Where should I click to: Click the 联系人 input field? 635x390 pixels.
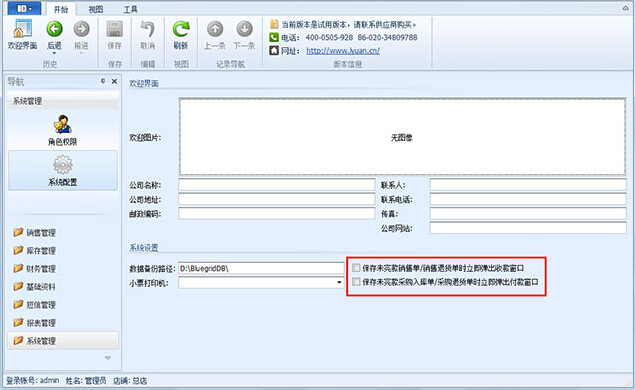(x=528, y=185)
